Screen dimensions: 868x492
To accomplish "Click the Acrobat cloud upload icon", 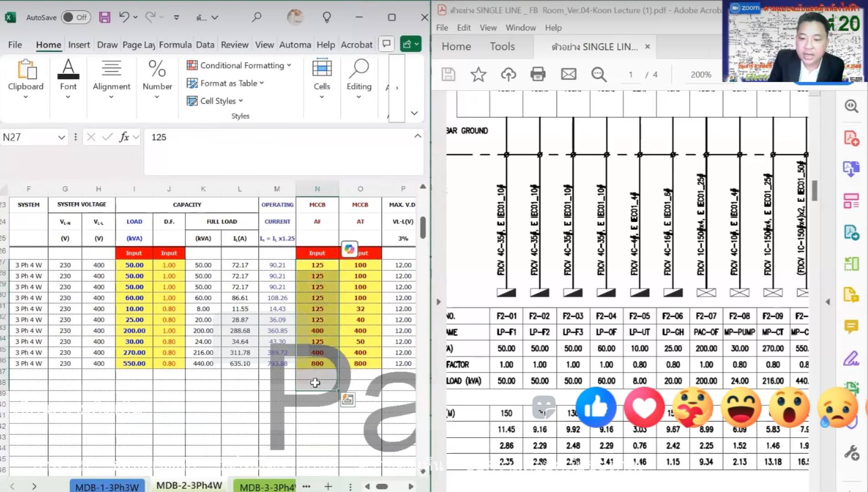I will [x=508, y=74].
